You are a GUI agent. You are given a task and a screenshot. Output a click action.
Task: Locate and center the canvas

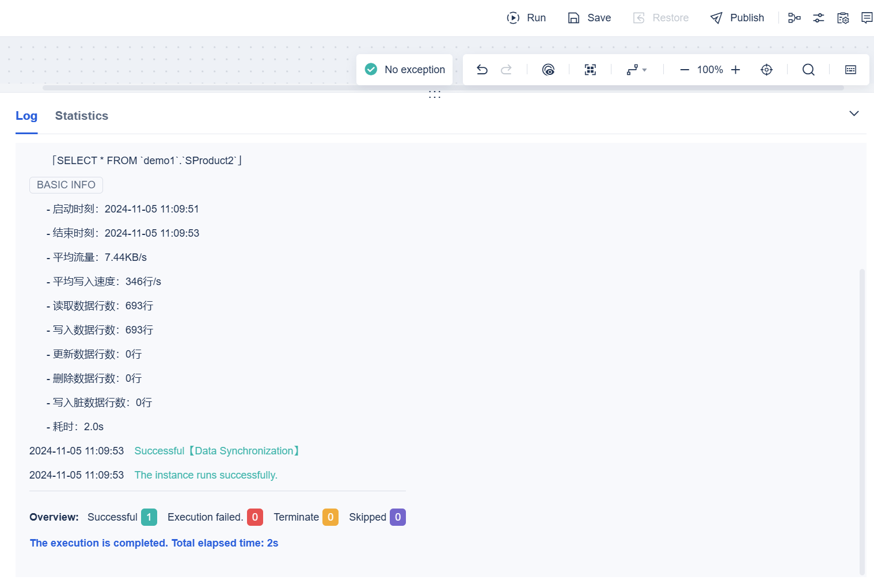(x=766, y=70)
